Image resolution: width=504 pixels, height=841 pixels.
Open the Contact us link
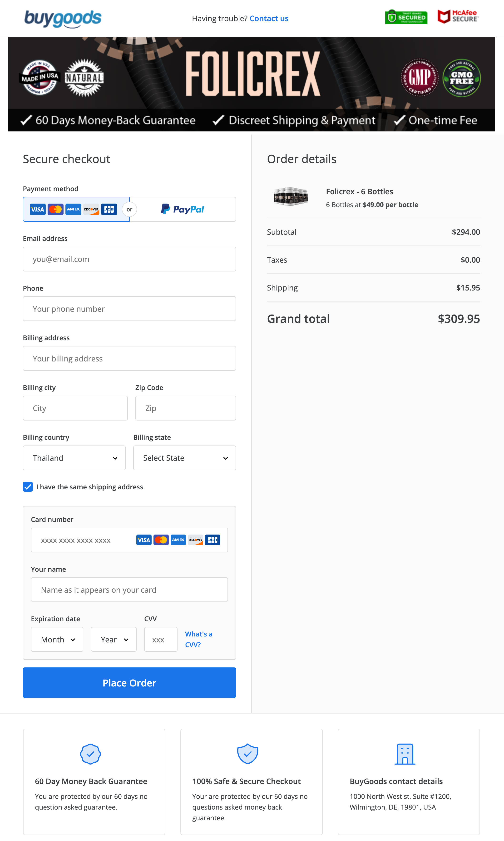pyautogui.click(x=269, y=18)
